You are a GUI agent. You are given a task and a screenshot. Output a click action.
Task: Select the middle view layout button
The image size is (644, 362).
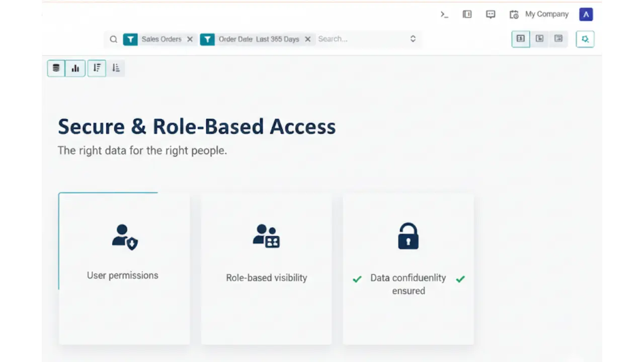[x=539, y=39]
